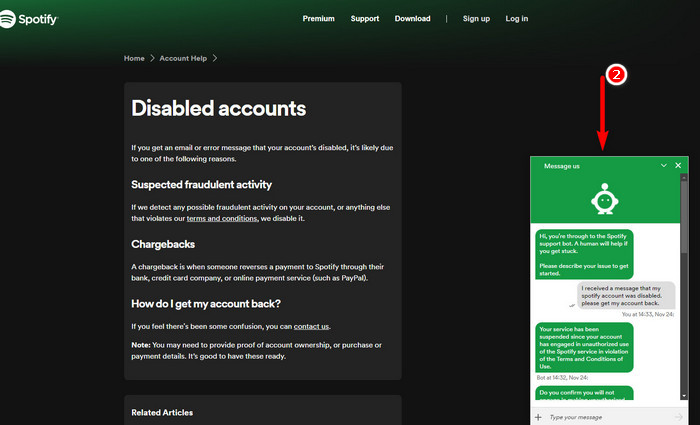Screen dimensions: 700x425
Task: Follow the contact us link
Action: 311,327
